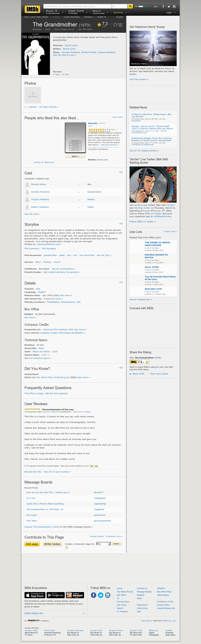Click View more styles under Share this Rating
This screenshot has width=201, height=644.
coord(159,374)
